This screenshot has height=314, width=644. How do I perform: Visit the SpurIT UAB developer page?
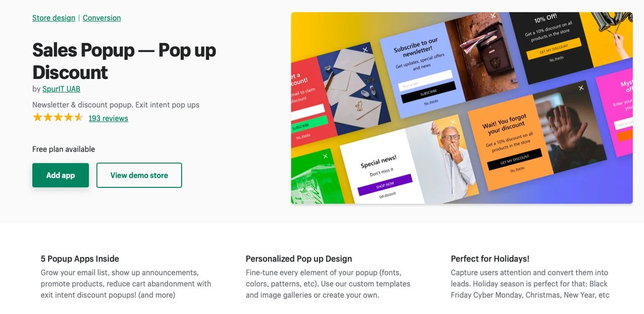61,89
